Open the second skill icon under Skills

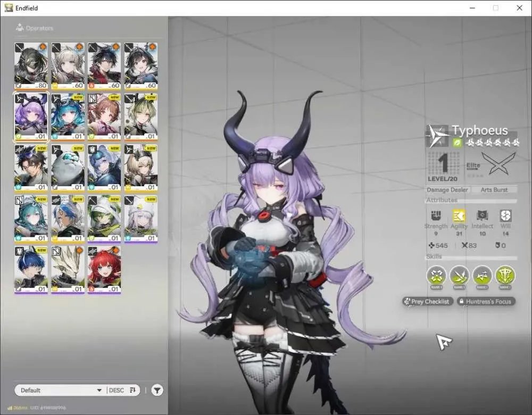click(x=460, y=275)
